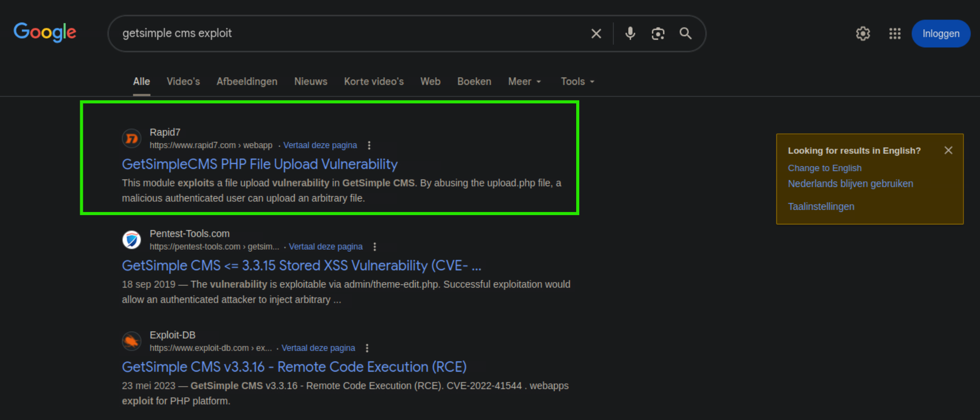Click the Inloggen button
The image size is (980, 420).
941,33
